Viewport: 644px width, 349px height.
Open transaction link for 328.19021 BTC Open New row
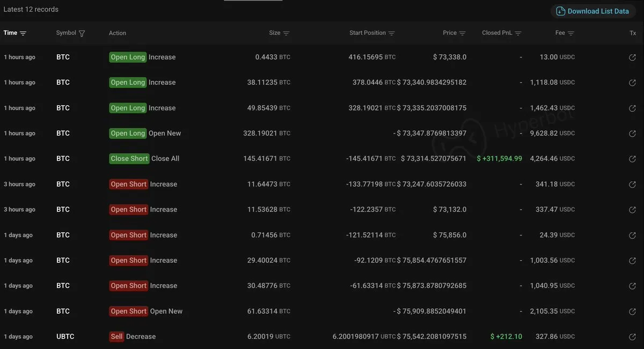coord(632,133)
